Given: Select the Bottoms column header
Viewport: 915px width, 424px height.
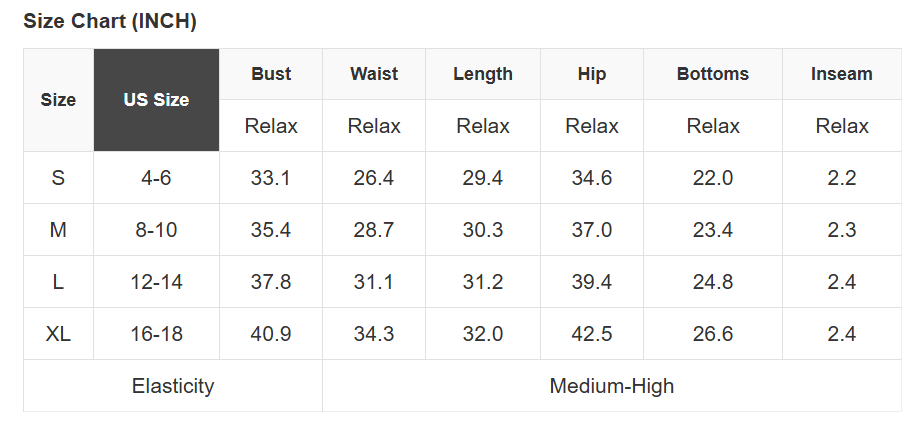Looking at the screenshot, I should click(713, 74).
